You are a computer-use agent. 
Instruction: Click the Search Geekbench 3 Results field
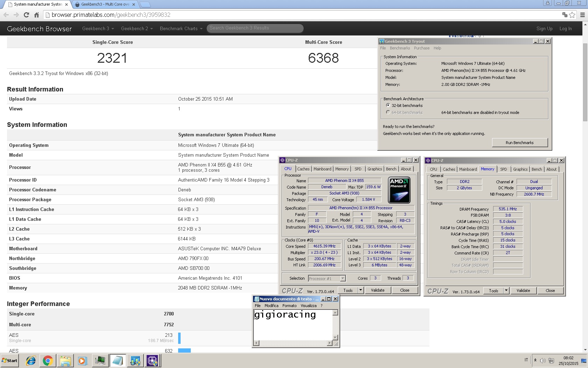tap(255, 28)
